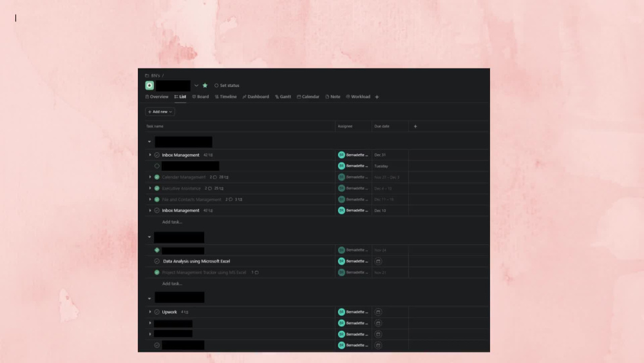Uncheck File and Contacts Management task
Image resolution: width=644 pixels, height=363 pixels.
point(157,199)
